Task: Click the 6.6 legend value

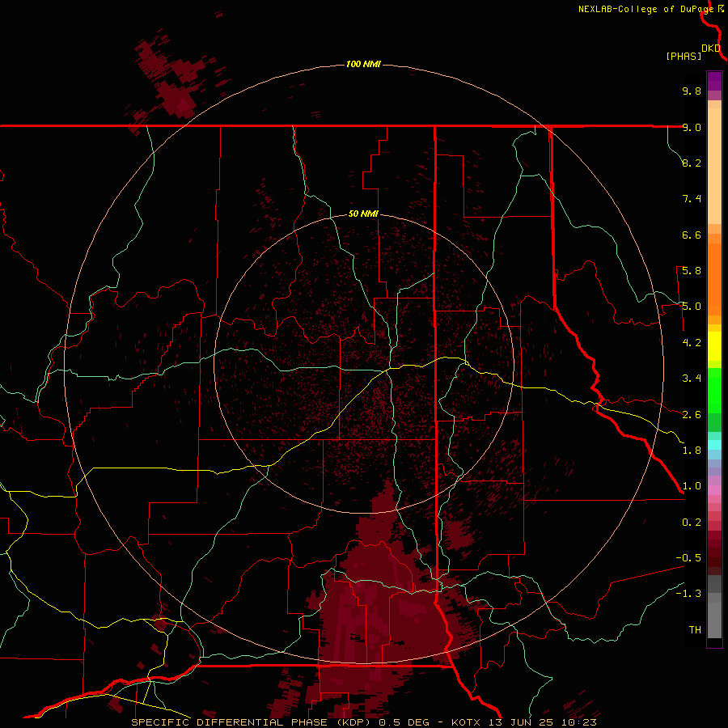Action: click(x=692, y=235)
